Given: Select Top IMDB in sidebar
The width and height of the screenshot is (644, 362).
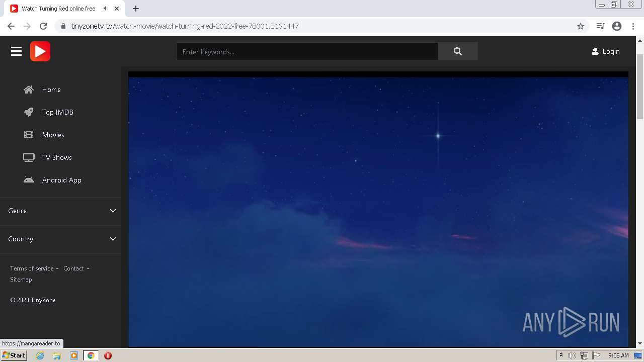Looking at the screenshot, I should coord(58,112).
